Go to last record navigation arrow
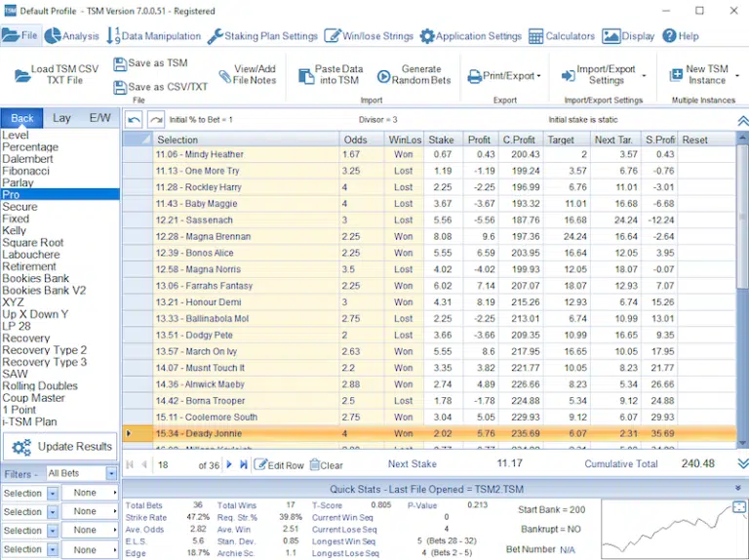This screenshot has width=749, height=560. click(244, 464)
